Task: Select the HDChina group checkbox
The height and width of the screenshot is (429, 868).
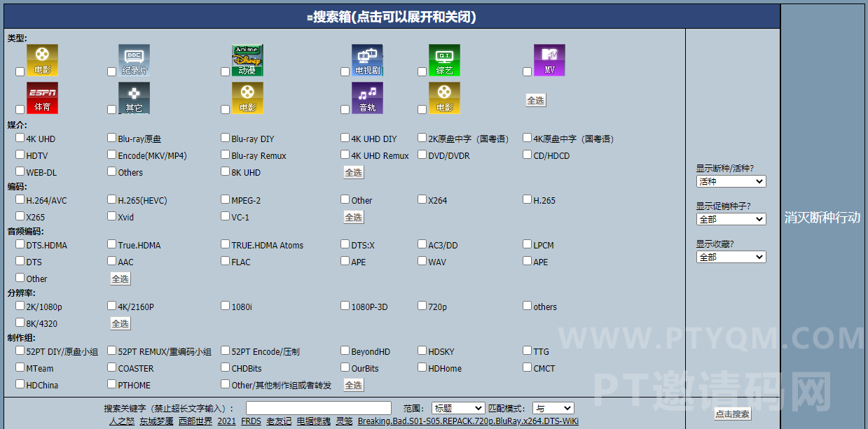Action: coord(20,384)
